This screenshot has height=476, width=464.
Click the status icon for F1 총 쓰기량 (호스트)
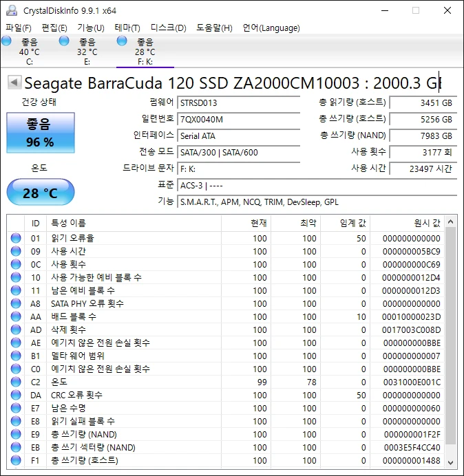(x=16, y=460)
